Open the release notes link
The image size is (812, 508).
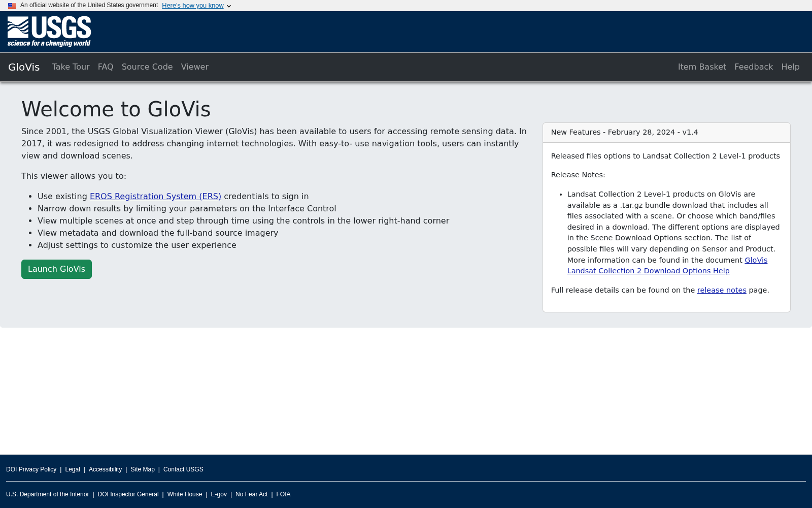pyautogui.click(x=722, y=290)
